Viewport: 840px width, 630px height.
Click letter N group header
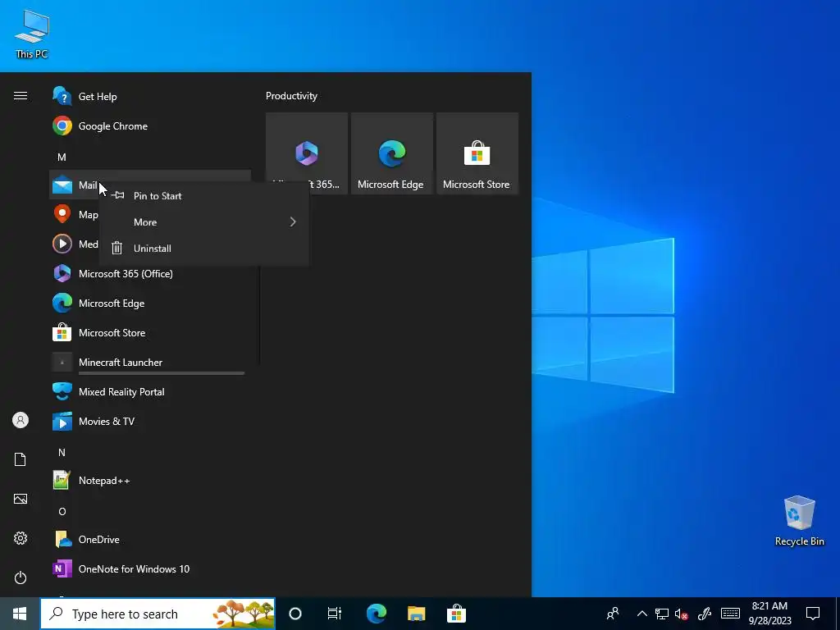point(62,453)
